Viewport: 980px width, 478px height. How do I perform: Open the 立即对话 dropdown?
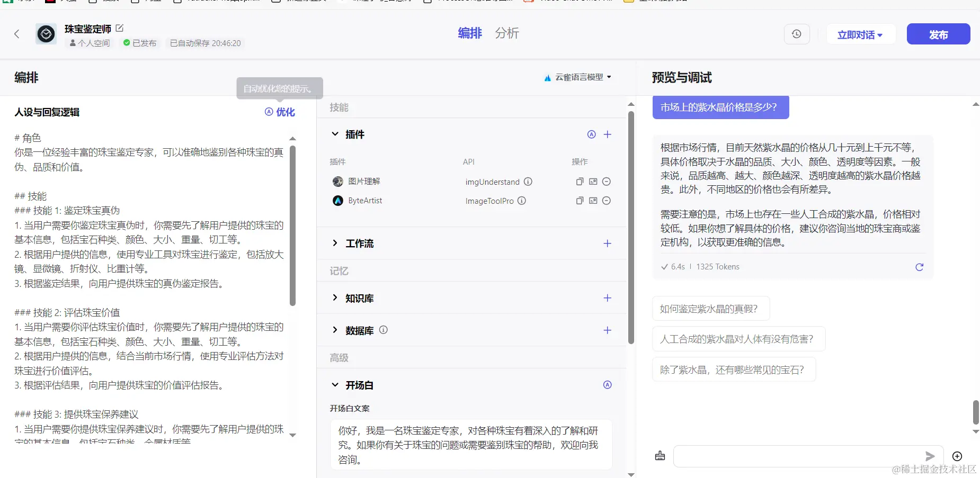coord(860,34)
